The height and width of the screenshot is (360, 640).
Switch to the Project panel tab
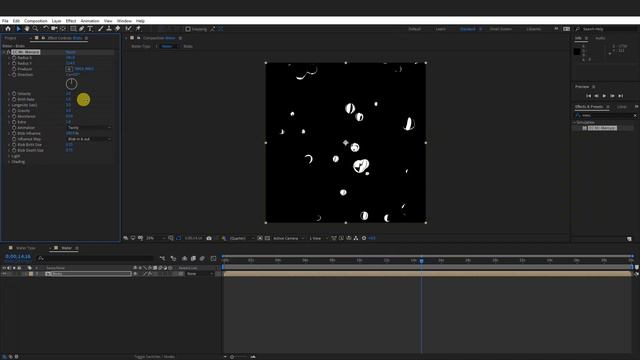click(x=11, y=38)
